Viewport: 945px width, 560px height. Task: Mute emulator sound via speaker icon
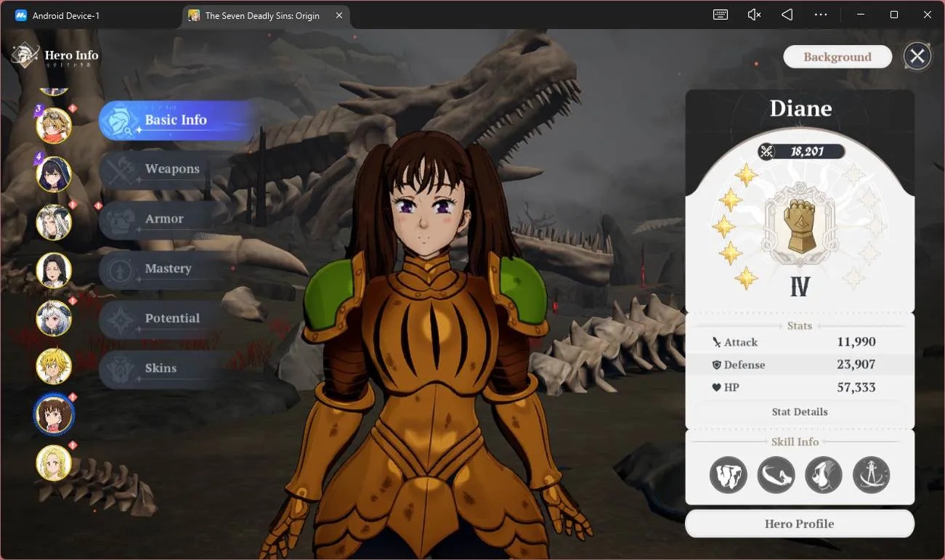(x=754, y=15)
